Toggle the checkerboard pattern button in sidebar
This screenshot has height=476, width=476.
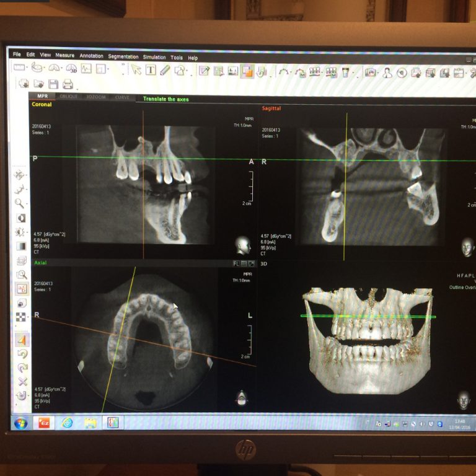(x=21, y=317)
